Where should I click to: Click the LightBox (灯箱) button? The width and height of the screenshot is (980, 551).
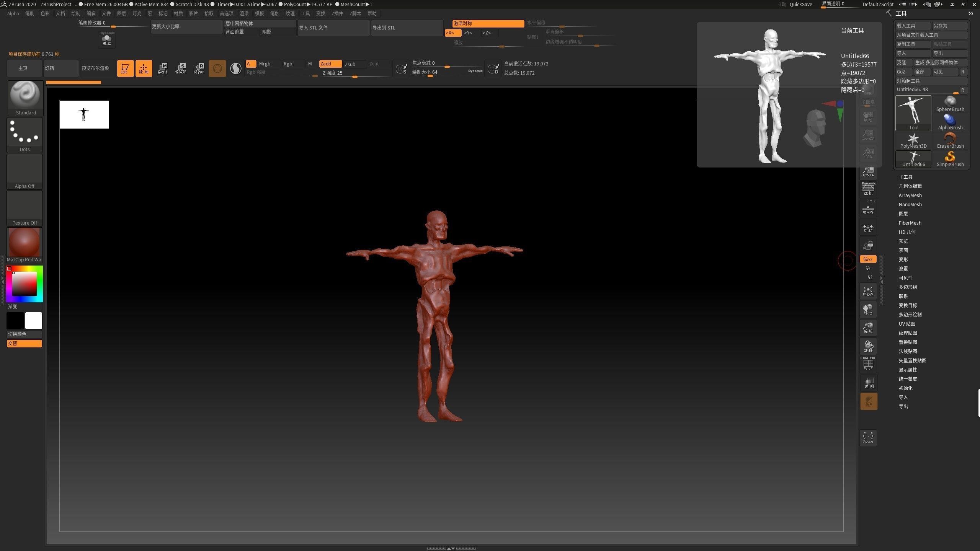[x=61, y=68]
